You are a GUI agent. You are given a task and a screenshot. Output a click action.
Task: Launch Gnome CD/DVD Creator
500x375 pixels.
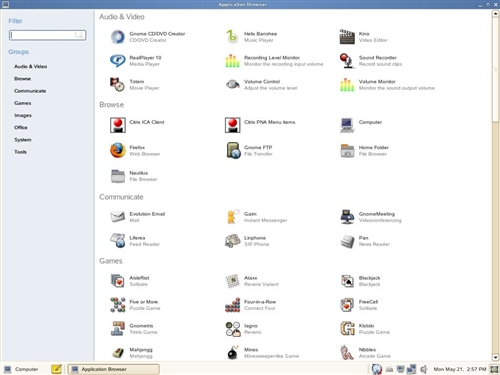click(x=118, y=37)
